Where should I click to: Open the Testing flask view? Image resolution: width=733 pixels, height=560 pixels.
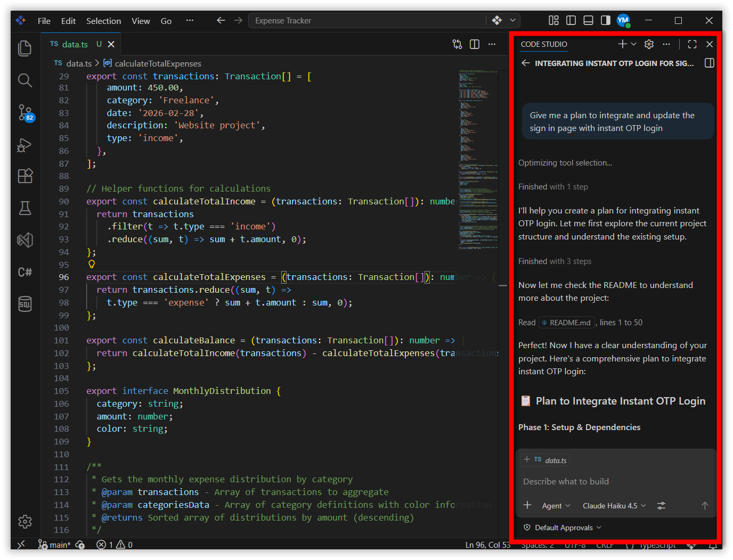(25, 208)
